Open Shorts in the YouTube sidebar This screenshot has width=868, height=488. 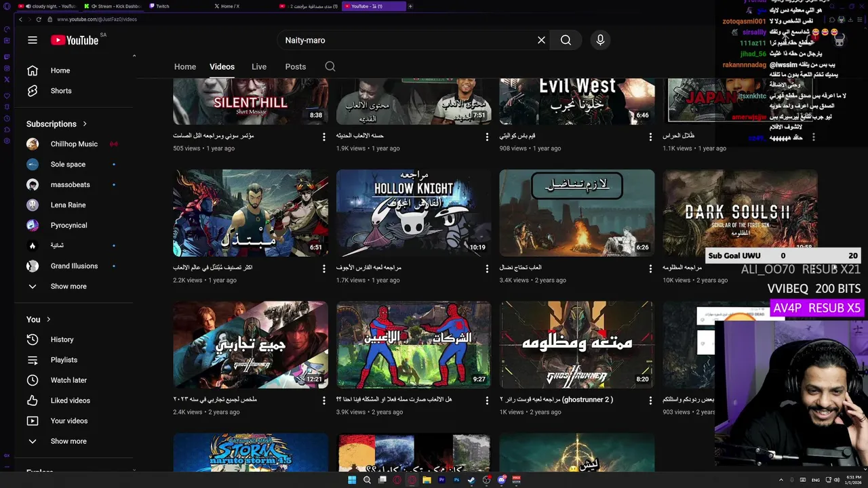pos(75,91)
